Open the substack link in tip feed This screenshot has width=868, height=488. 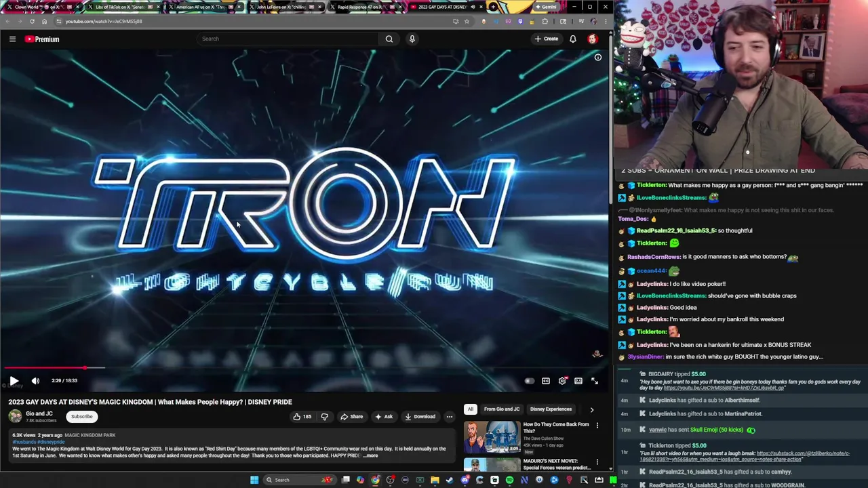point(745,455)
